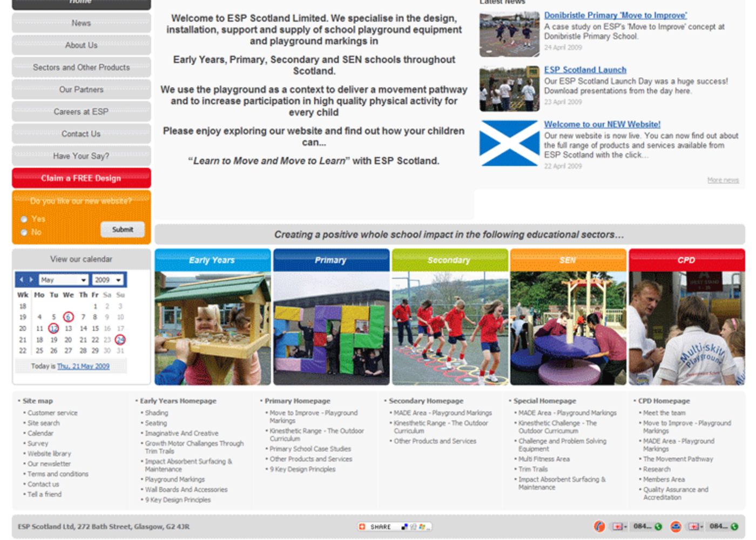Open the ESP Scotland Launch news link
The image size is (756, 540).
[x=585, y=70]
